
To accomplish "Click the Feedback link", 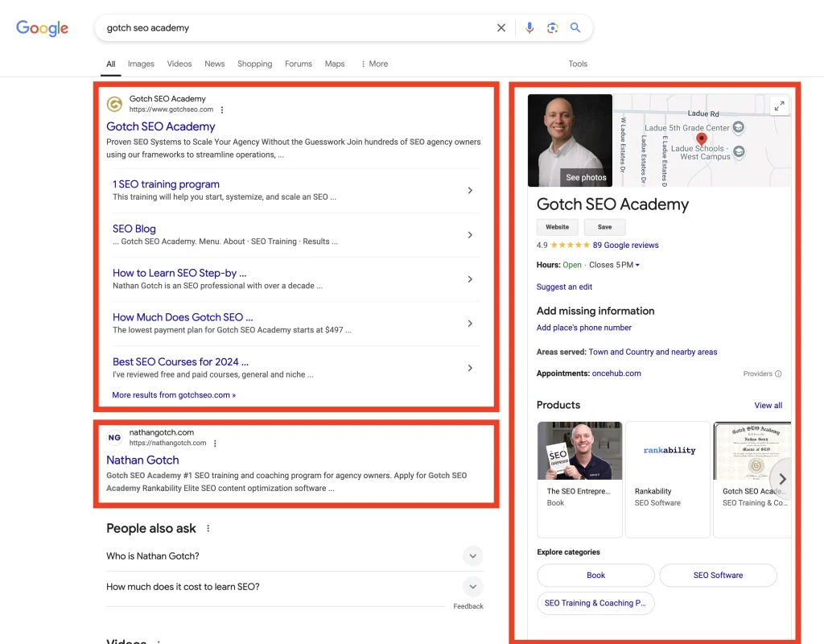I will [x=468, y=606].
